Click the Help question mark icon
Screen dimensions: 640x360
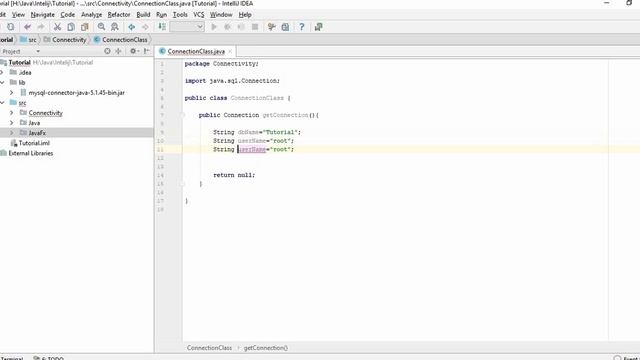pyautogui.click(x=302, y=27)
